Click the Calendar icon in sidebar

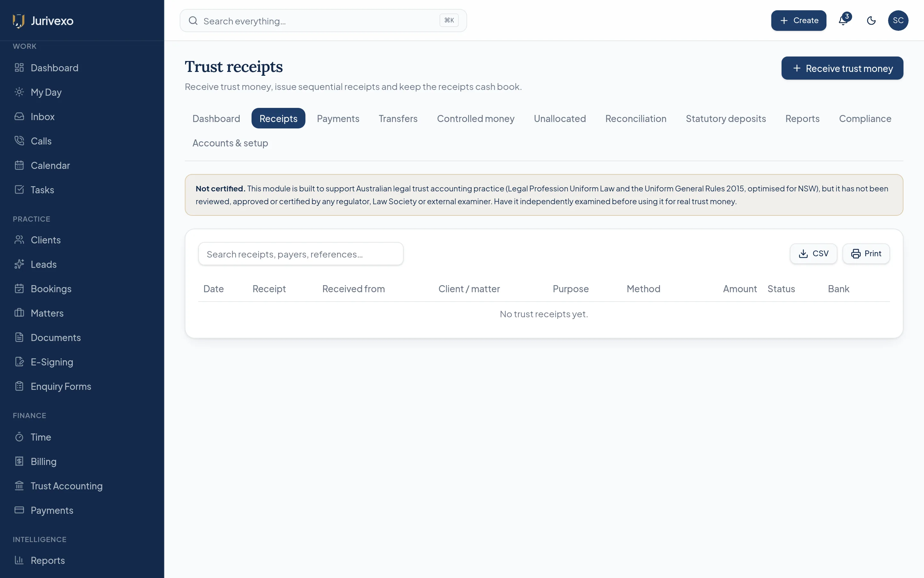point(19,165)
